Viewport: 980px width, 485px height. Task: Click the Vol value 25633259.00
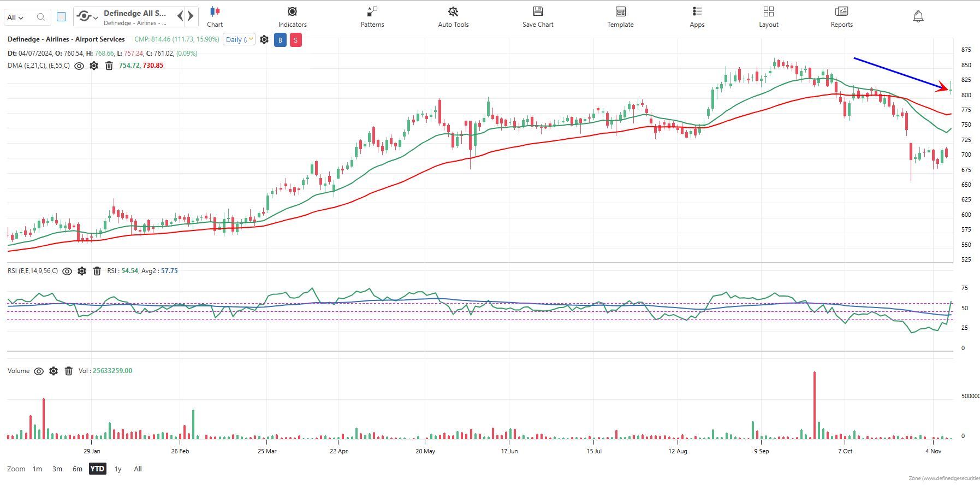click(112, 371)
